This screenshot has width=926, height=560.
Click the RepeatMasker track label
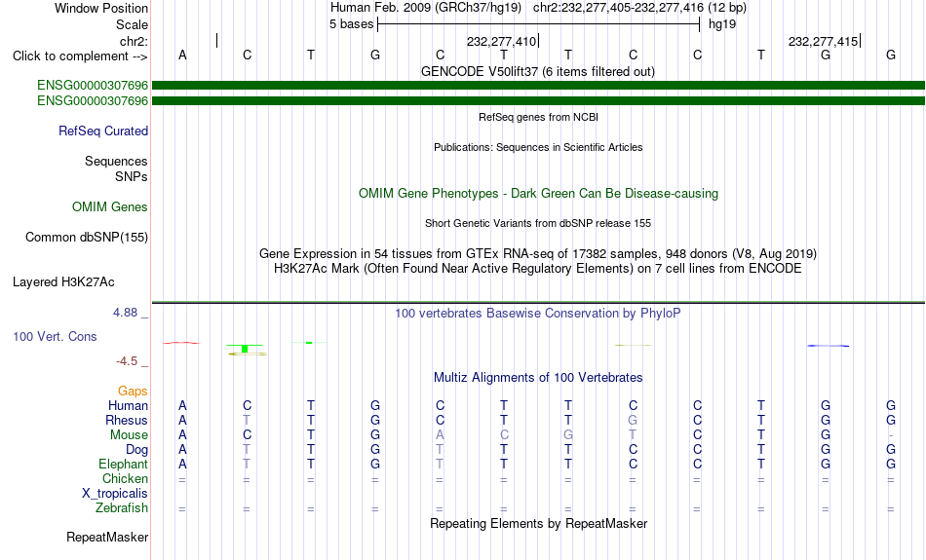pyautogui.click(x=107, y=537)
